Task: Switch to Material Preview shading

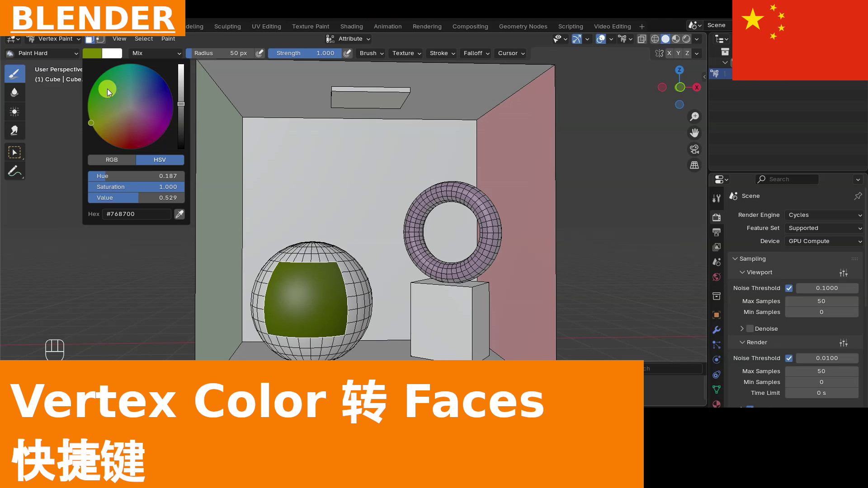Action: click(x=675, y=39)
